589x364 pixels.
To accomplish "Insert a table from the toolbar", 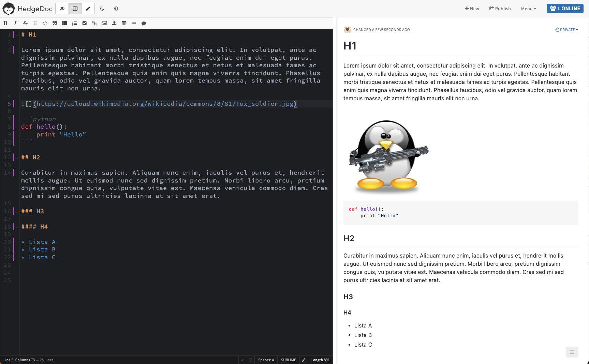I will click(x=124, y=23).
